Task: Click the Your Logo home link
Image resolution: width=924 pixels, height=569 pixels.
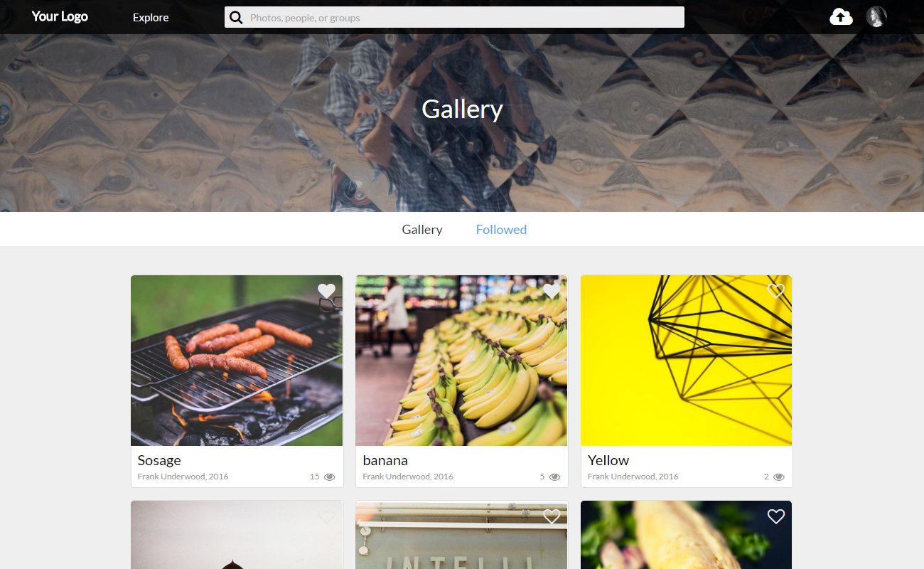Action: click(60, 16)
